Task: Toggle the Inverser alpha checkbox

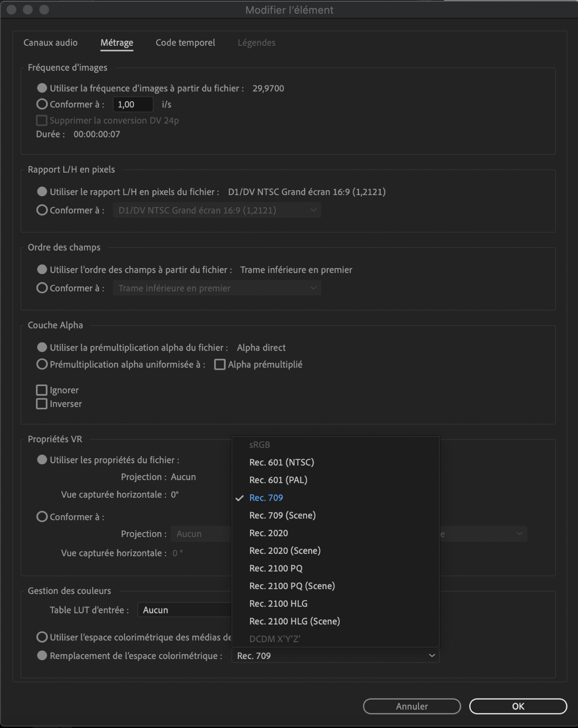Action: (x=42, y=404)
